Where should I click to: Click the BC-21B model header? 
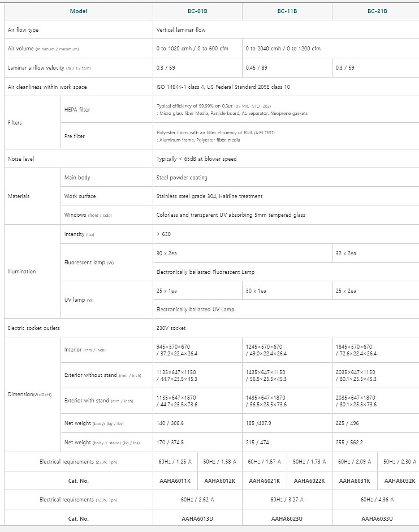point(377,11)
